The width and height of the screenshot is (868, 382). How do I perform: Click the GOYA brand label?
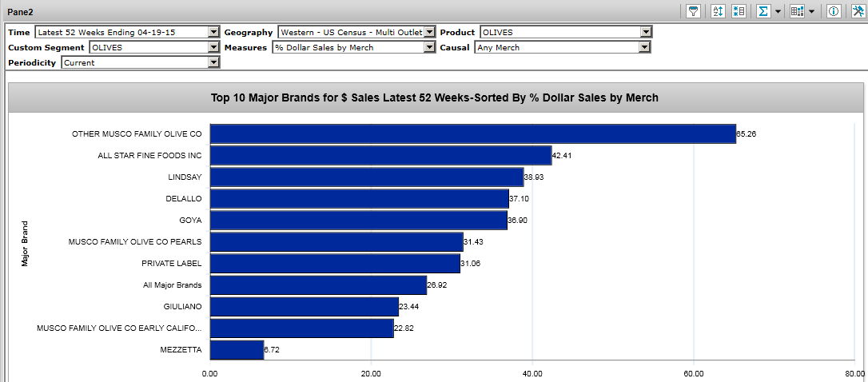point(190,220)
